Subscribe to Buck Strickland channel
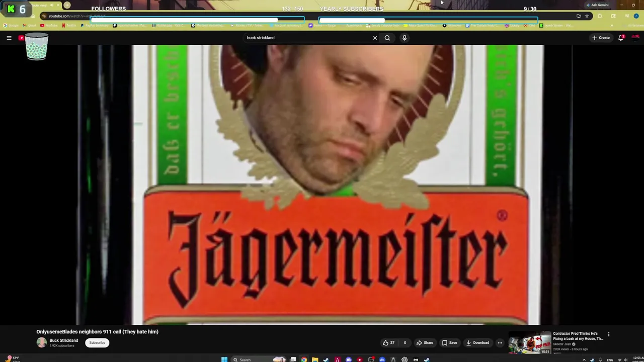The image size is (644, 362). click(97, 343)
